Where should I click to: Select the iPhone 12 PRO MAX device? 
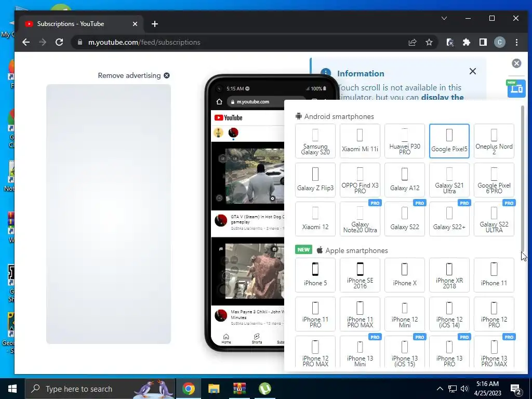315,352
